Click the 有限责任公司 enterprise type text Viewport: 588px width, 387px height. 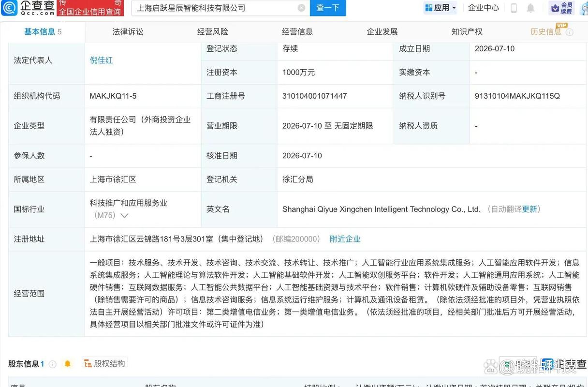tap(140, 126)
